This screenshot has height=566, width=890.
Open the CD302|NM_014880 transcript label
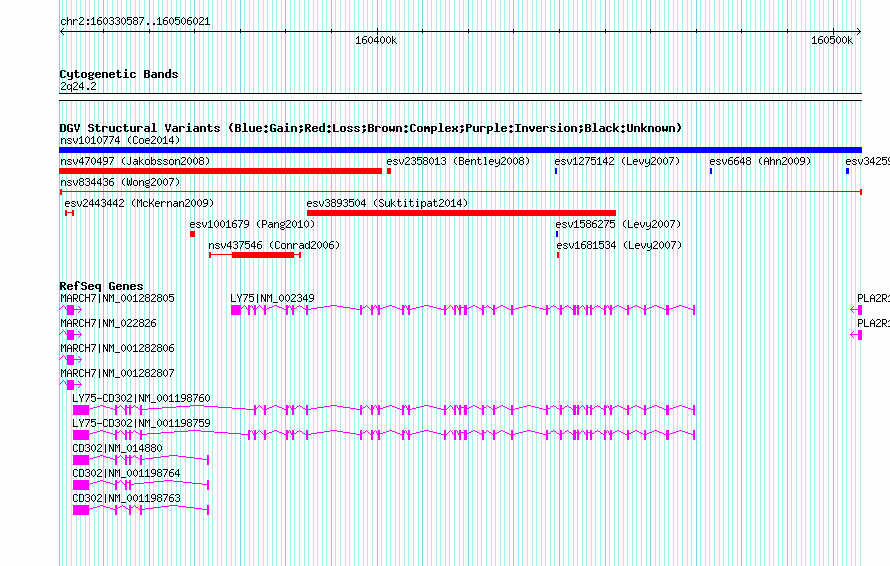117,448
